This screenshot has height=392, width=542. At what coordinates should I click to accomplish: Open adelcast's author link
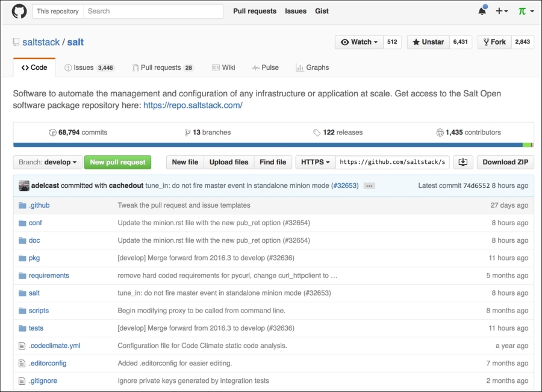[x=45, y=185]
